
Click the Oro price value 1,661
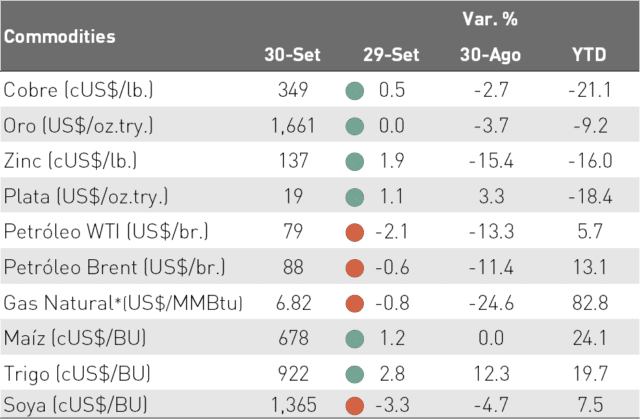pos(293,126)
